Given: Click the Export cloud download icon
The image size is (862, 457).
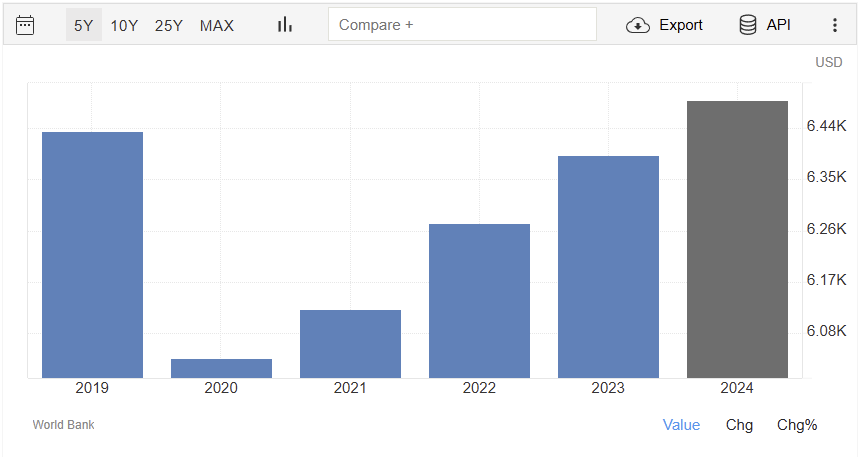Looking at the screenshot, I should click(x=638, y=25).
